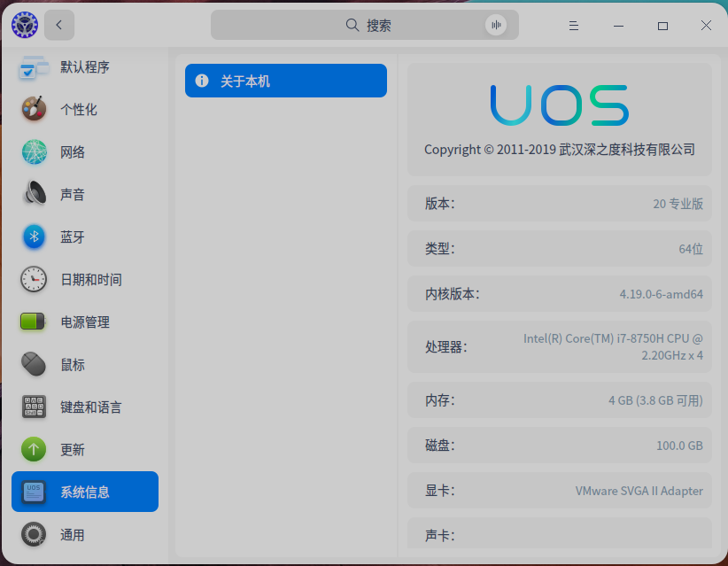Click the Copyright 2011-2019 武汉深之度科技有限公司 text
This screenshot has height=566, width=728.
[x=560, y=150]
